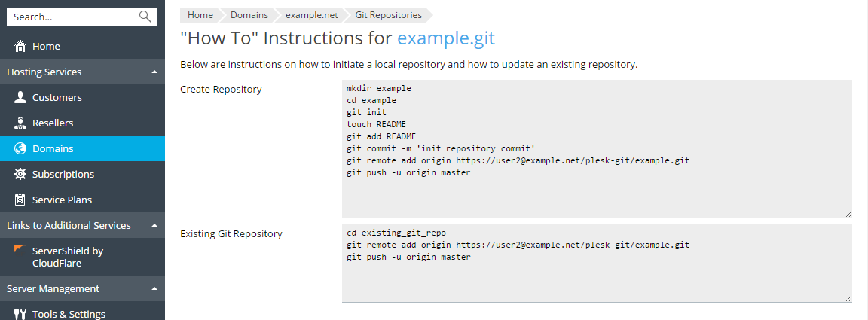Open the example.git title link

pyautogui.click(x=446, y=38)
